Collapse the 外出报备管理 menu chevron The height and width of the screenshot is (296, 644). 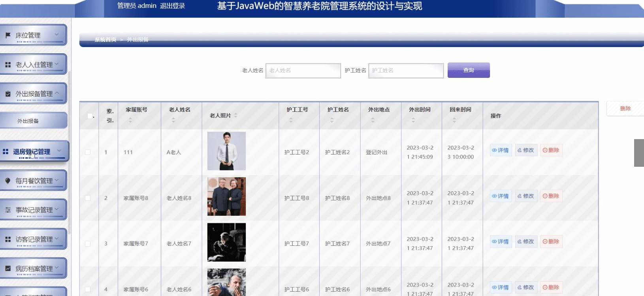click(x=56, y=93)
